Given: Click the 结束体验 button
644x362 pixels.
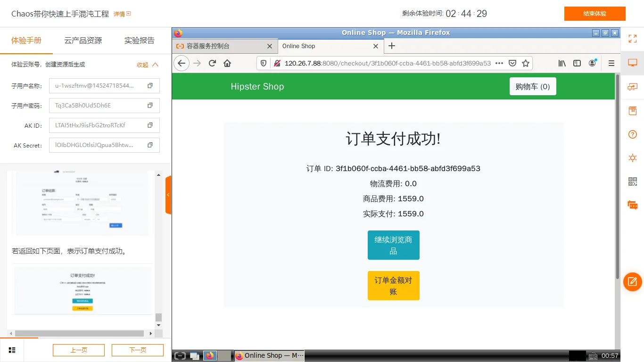Looking at the screenshot, I should (x=595, y=14).
